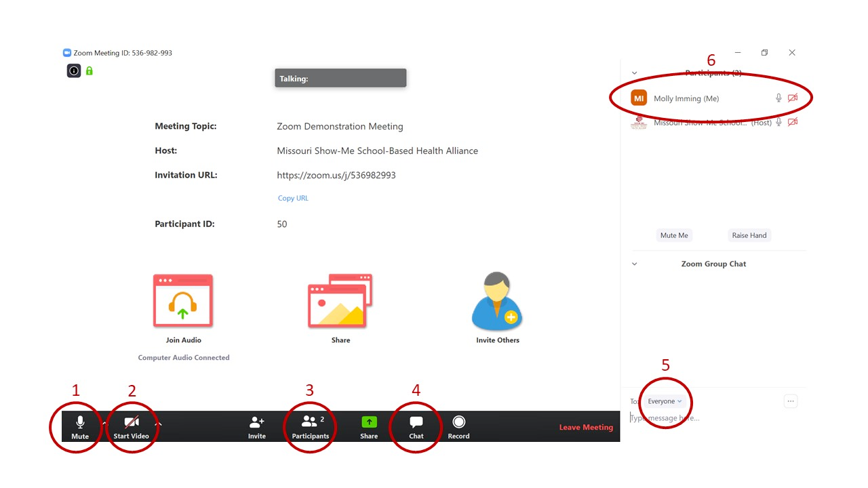The height and width of the screenshot is (488, 868).
Task: Click the Join Audio headphone icon
Action: click(x=183, y=302)
